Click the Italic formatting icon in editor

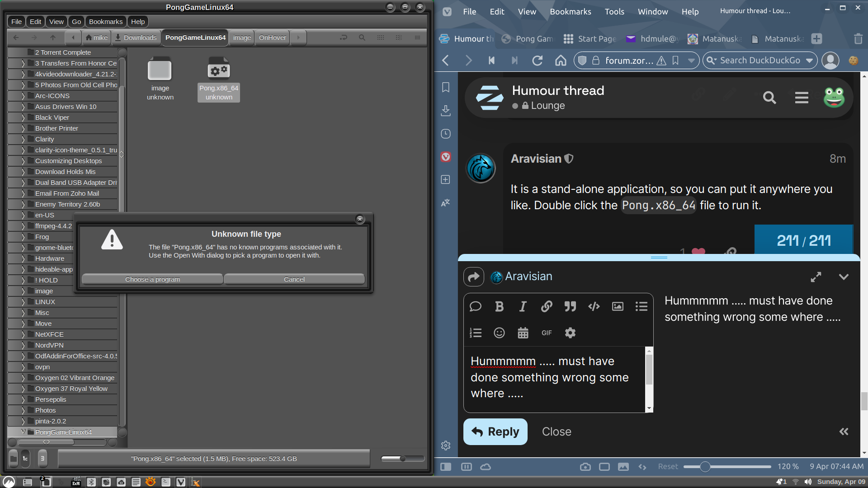click(x=523, y=307)
